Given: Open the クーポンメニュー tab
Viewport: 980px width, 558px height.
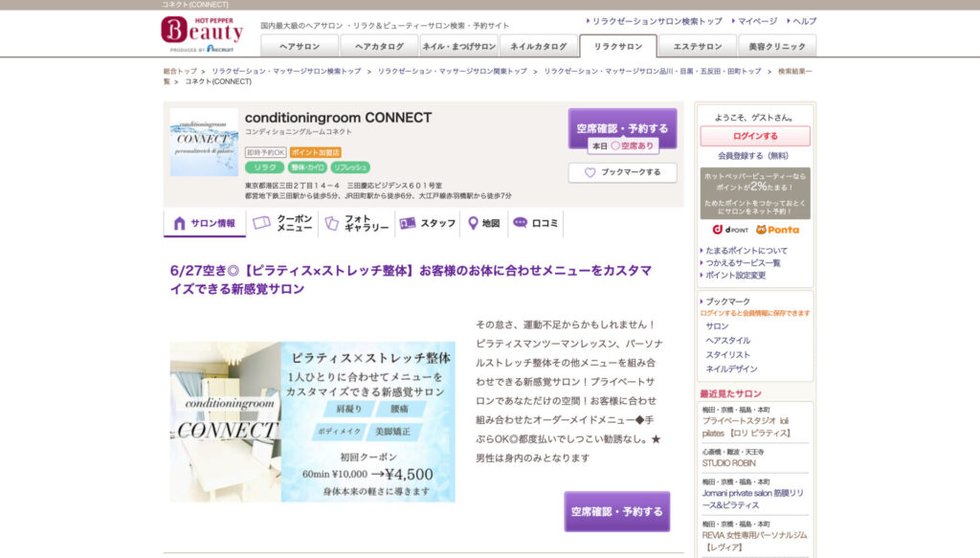Looking at the screenshot, I should [x=283, y=224].
